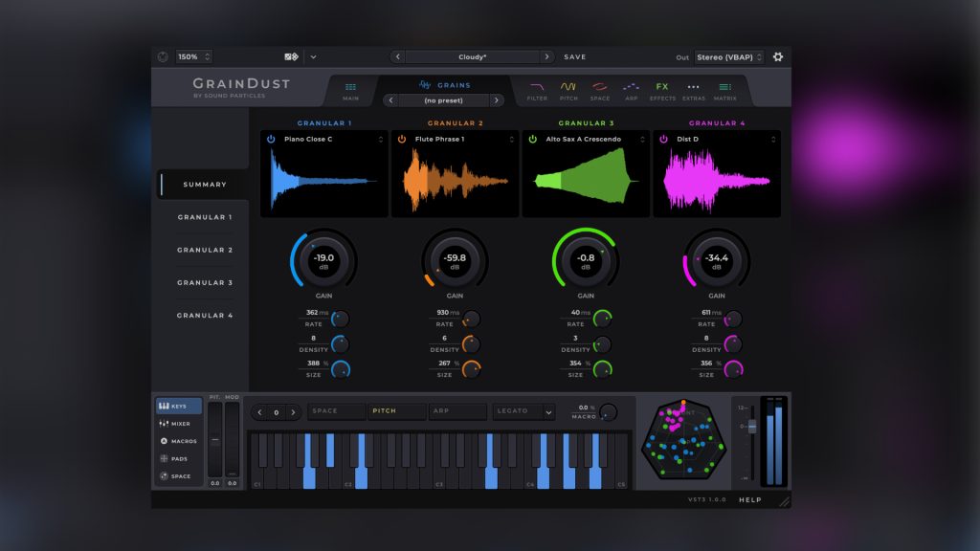Open the (no preset) grains preset selector
Viewport: 980px width, 551px height.
pos(442,99)
